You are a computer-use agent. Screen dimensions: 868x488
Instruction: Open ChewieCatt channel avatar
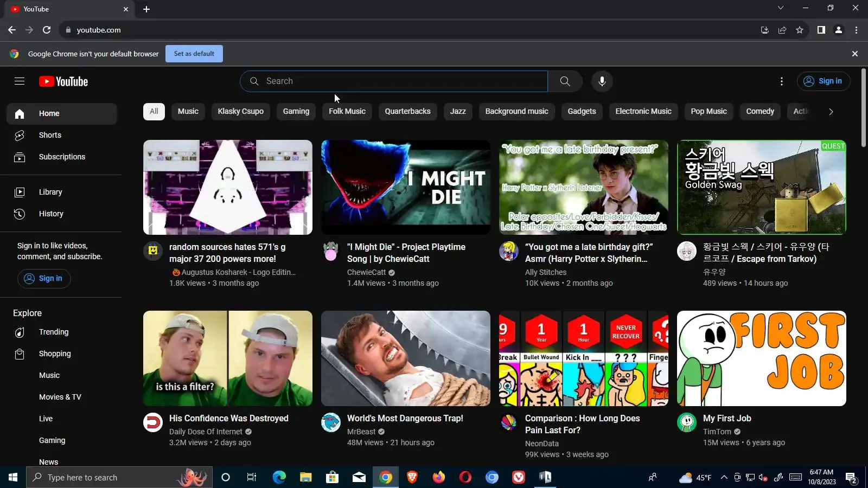click(331, 252)
